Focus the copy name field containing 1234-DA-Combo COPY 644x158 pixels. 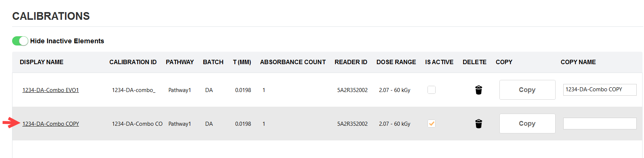click(600, 90)
